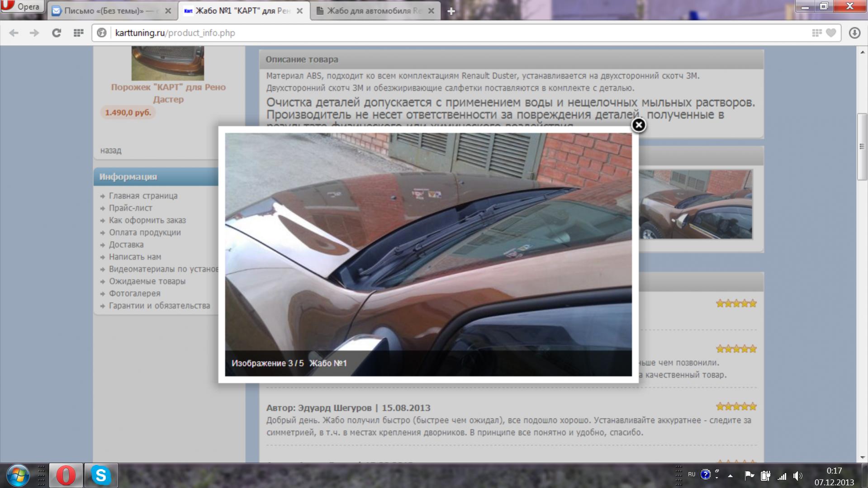Screen dimensions: 868x488
Task: Open the brown Duster side thumbnail
Action: click(x=695, y=204)
